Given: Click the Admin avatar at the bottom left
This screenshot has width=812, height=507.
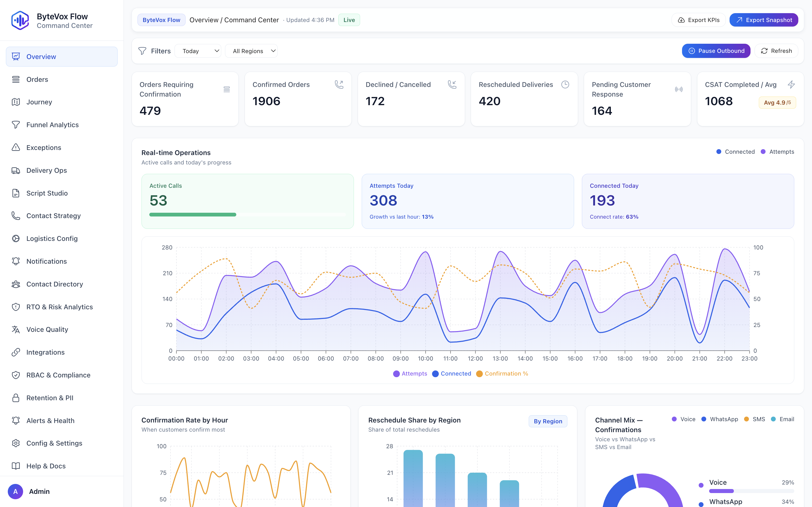Looking at the screenshot, I should point(15,491).
